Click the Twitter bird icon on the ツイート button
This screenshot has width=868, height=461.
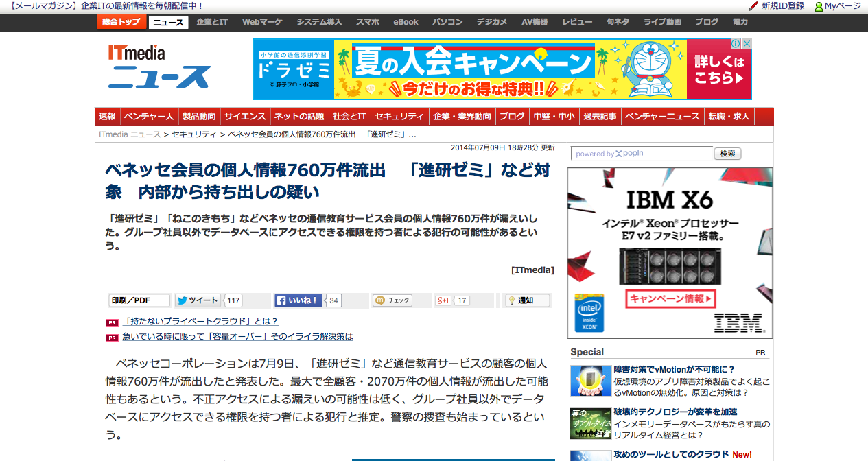coord(182,300)
